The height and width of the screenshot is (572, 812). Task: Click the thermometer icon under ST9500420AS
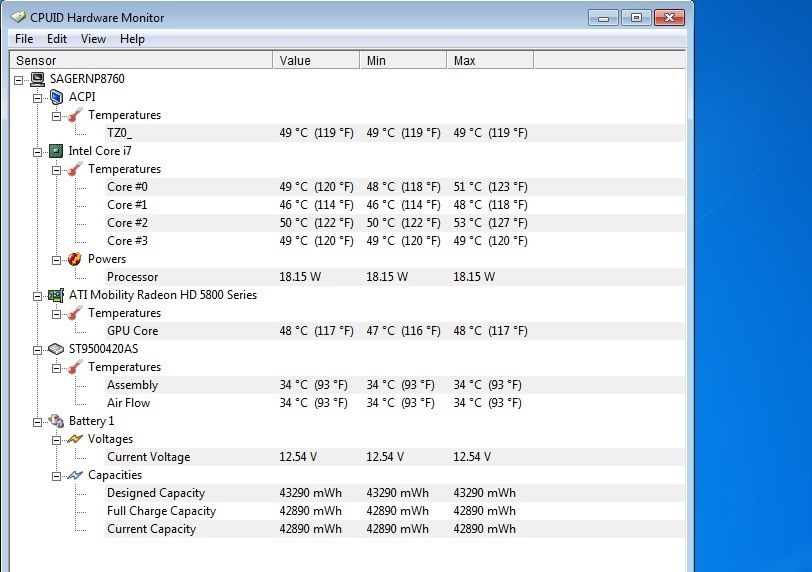click(x=75, y=367)
